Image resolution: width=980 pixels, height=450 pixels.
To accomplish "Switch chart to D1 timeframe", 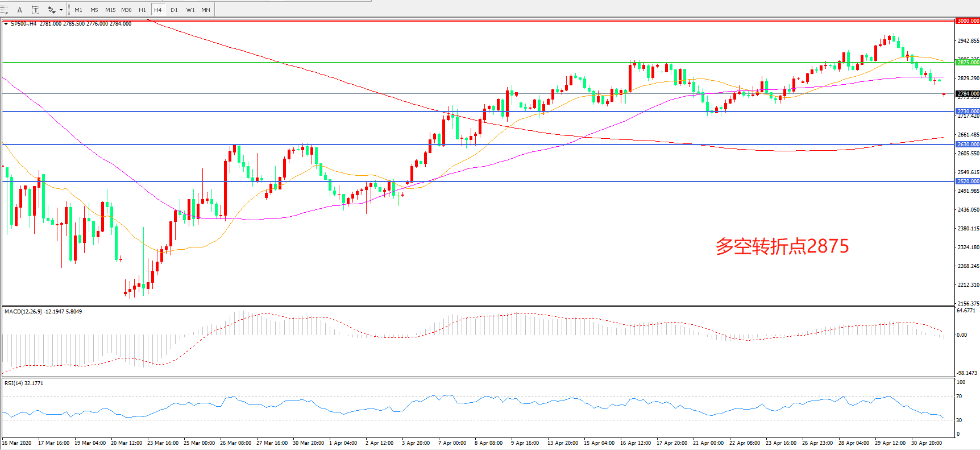I will point(174,10).
